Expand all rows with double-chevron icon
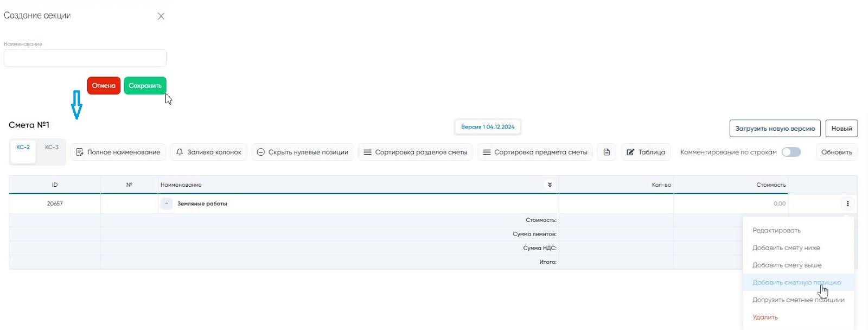This screenshot has height=330, width=868. 550,185
